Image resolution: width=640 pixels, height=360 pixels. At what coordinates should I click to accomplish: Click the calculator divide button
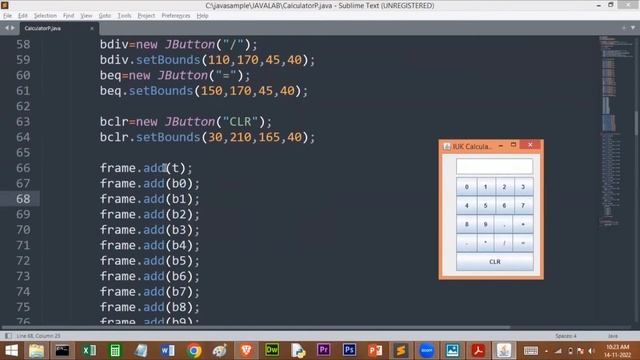[504, 243]
